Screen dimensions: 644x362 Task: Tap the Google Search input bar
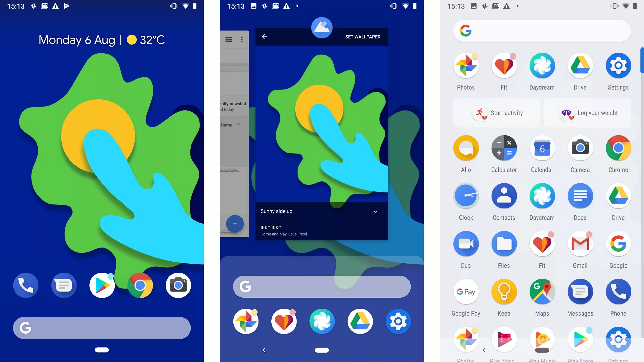tap(102, 328)
